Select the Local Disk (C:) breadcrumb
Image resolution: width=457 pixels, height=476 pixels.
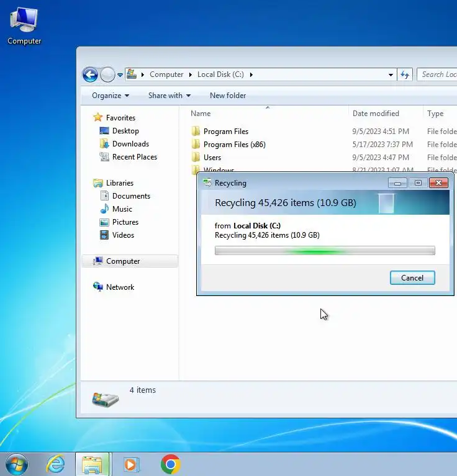(x=220, y=74)
